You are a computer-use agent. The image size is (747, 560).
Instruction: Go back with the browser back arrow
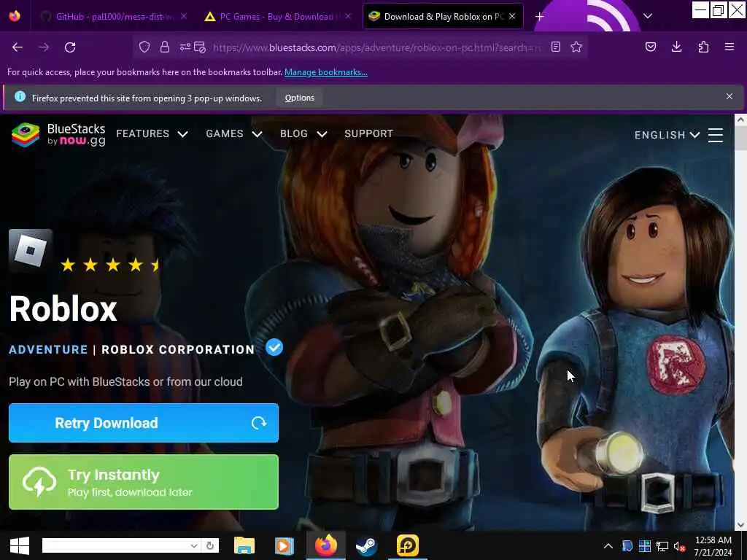pyautogui.click(x=18, y=47)
